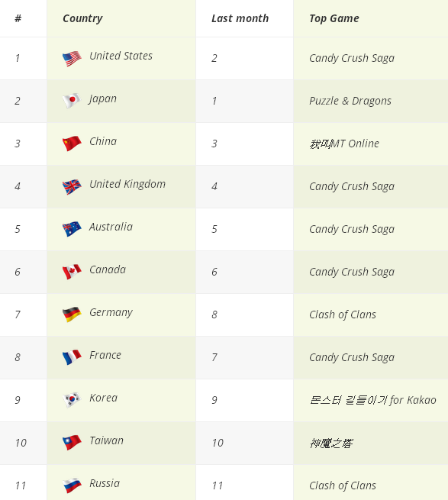Click the United States flag icon
The image size is (448, 500).
tap(72, 59)
